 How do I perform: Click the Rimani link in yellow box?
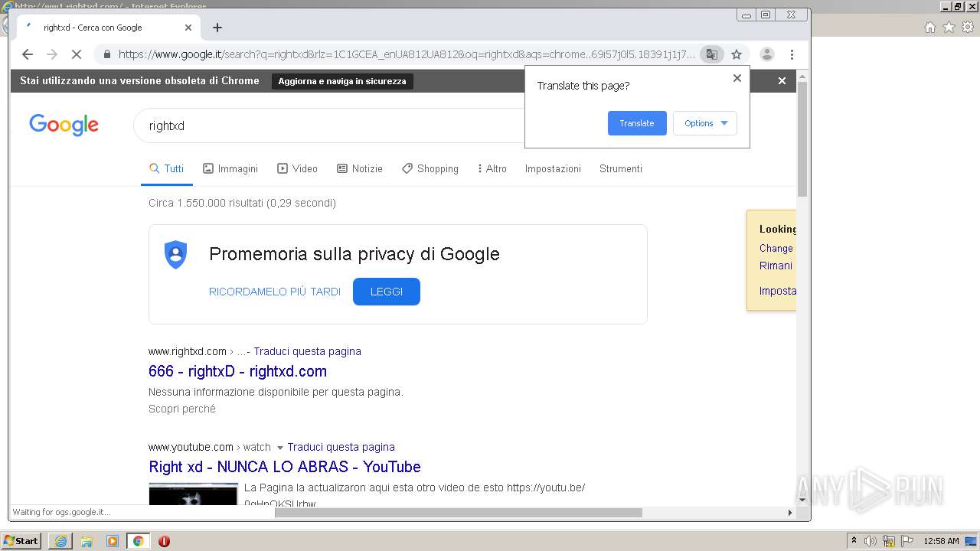coord(776,266)
